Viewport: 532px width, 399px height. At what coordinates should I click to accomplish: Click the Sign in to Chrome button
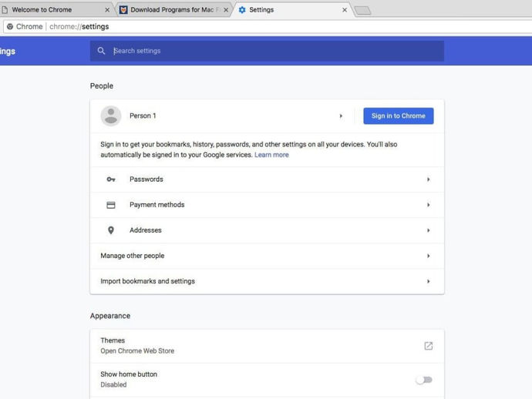398,116
